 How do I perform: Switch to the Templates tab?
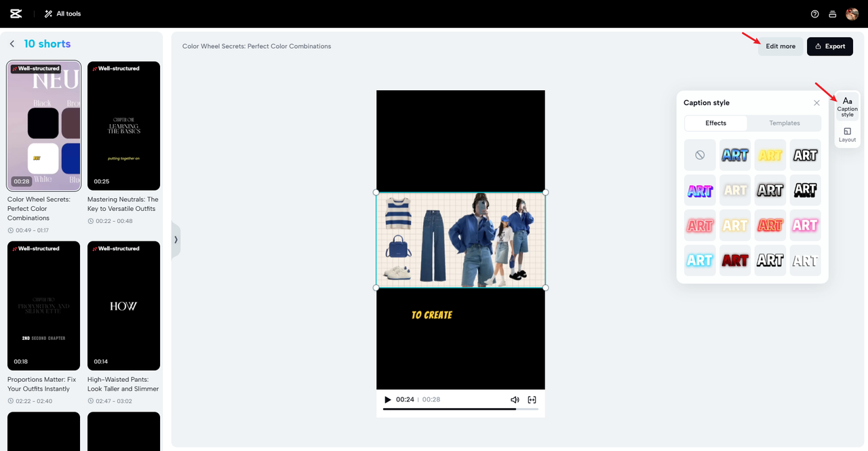tap(784, 123)
